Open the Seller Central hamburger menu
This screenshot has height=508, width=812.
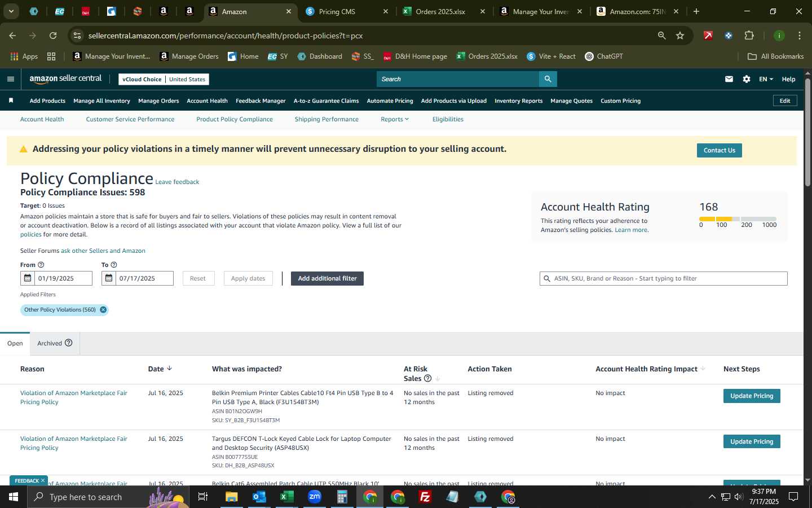[10, 79]
